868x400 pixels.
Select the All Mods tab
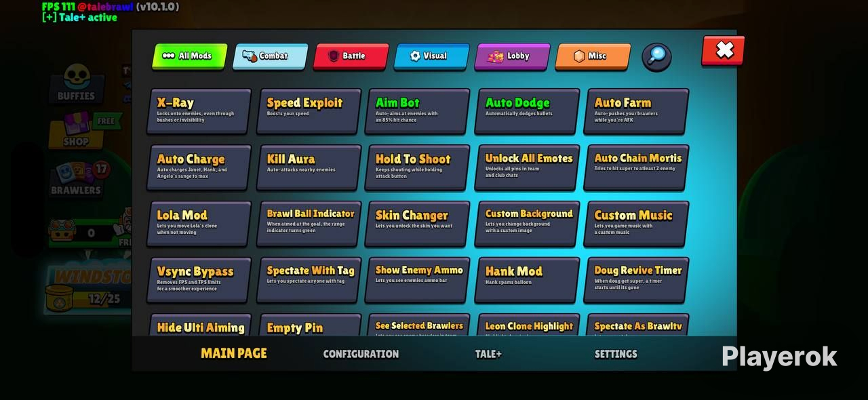click(190, 56)
